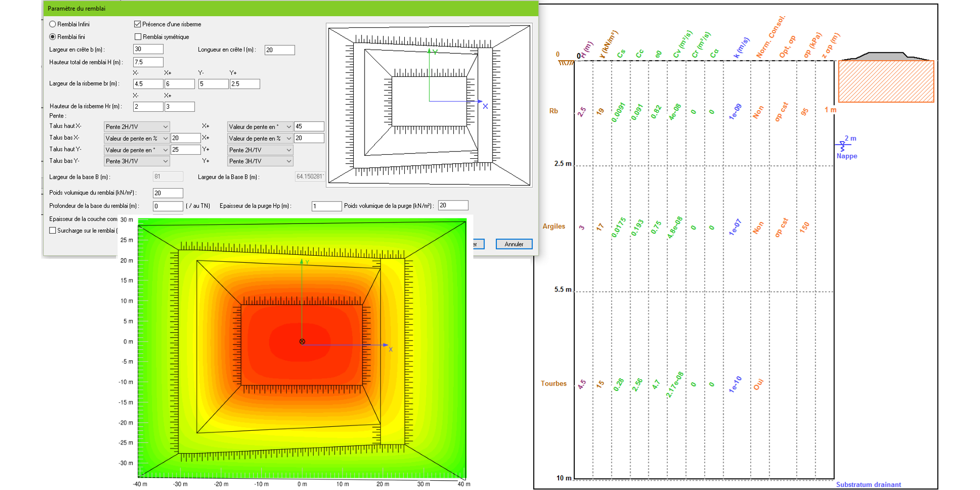The width and height of the screenshot is (980, 490).
Task: Click the Substratum drainant label
Action: pos(868,485)
